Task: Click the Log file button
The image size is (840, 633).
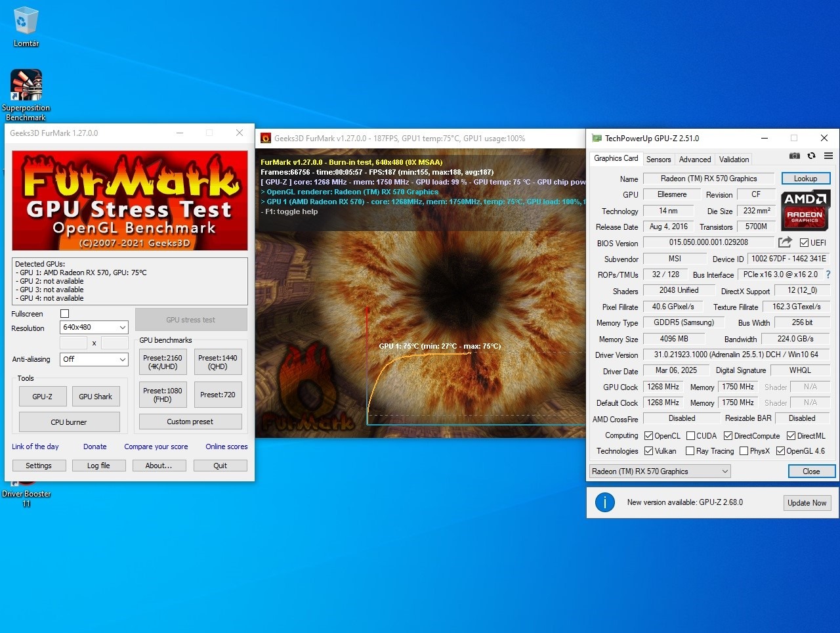Action: (98, 466)
